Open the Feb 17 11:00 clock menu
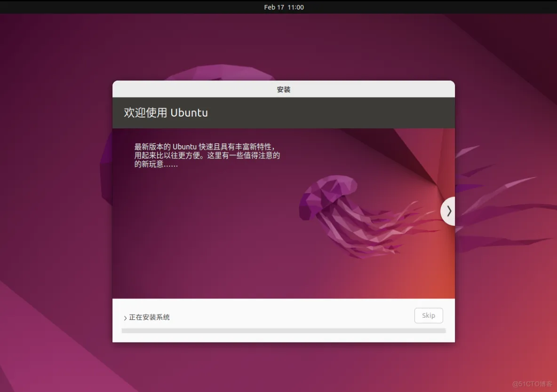Viewport: 557px width, 392px height. coord(284,7)
